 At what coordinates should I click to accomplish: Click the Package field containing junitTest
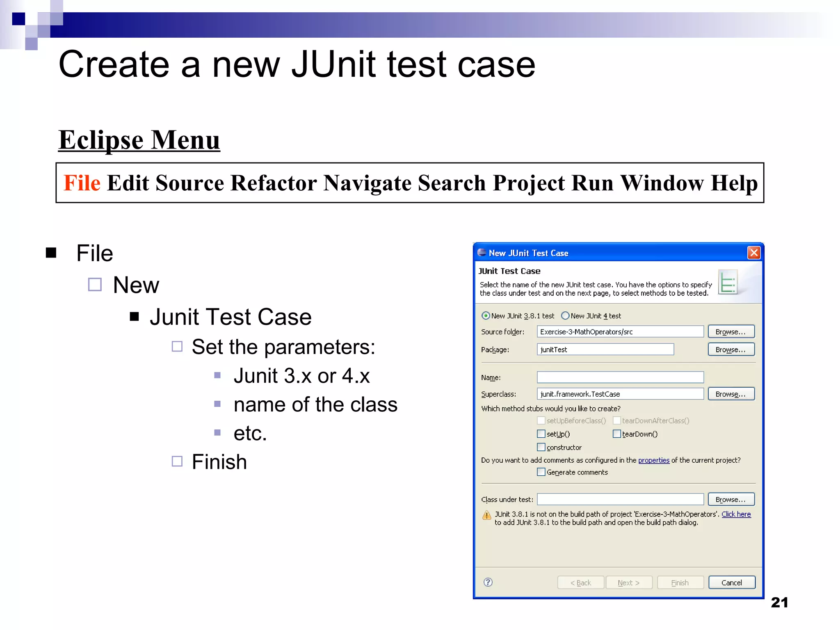tap(605, 349)
